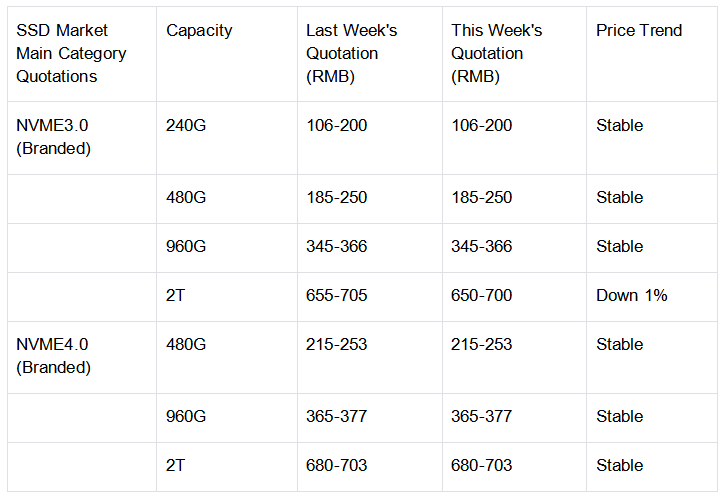Click the "Price Trend" column header
726x498 pixels.
click(x=639, y=31)
